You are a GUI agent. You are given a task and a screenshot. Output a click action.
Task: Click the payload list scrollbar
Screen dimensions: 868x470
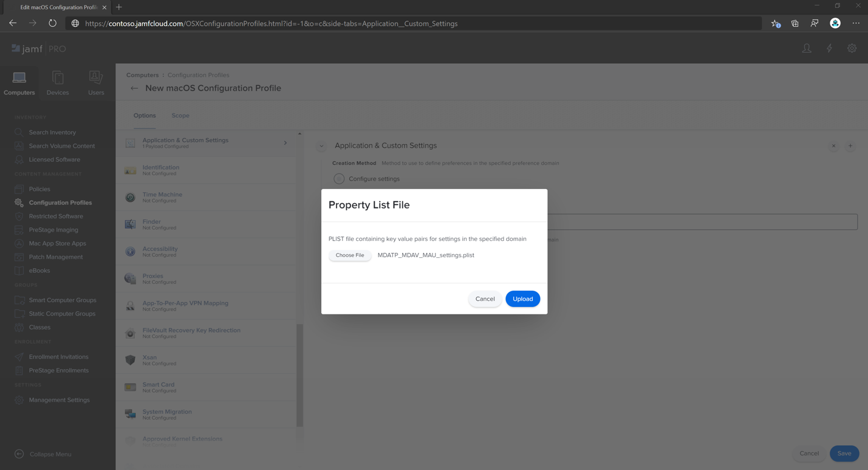(299, 375)
